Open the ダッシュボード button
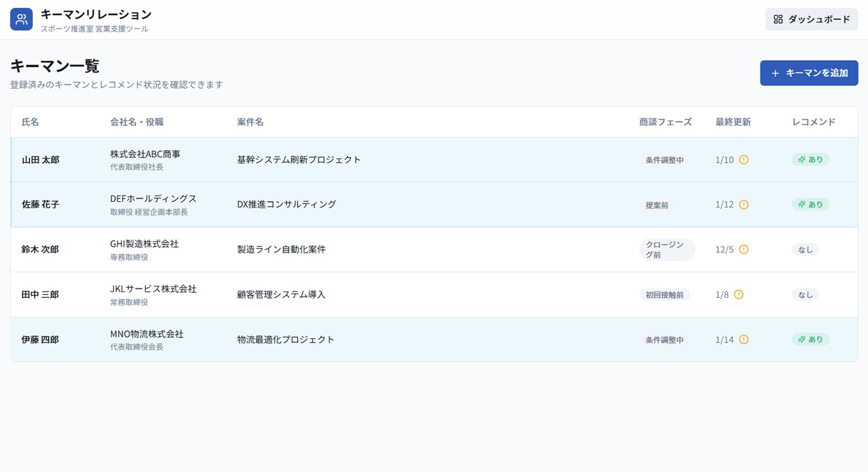 pos(812,19)
